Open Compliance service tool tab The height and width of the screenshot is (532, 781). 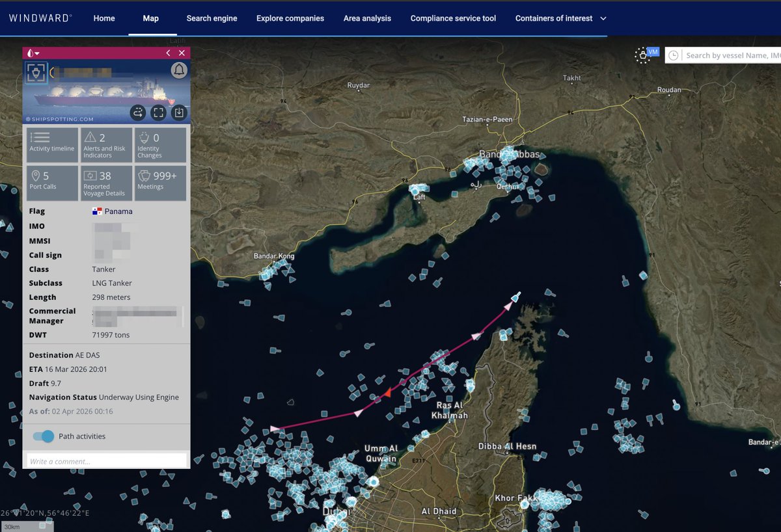(453, 18)
